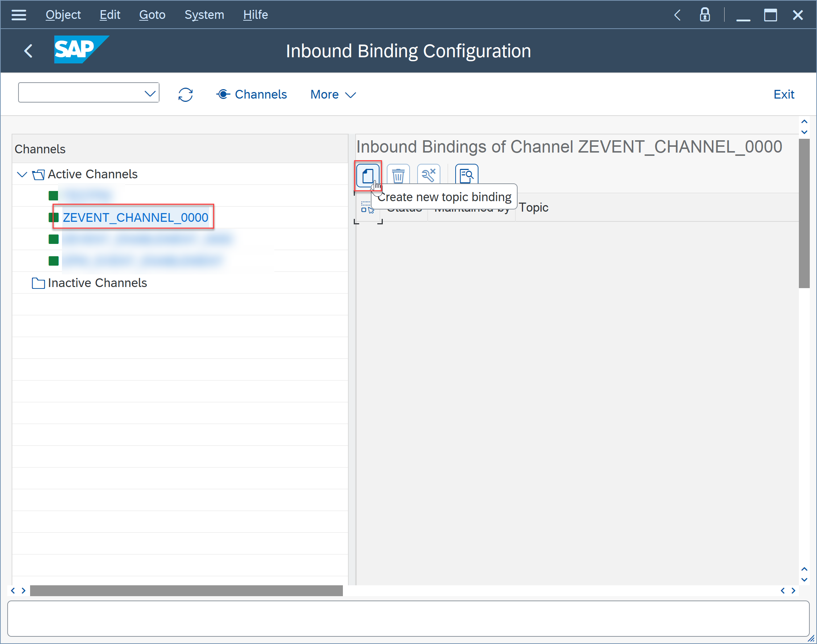Collapse the Active Channels node

22,174
